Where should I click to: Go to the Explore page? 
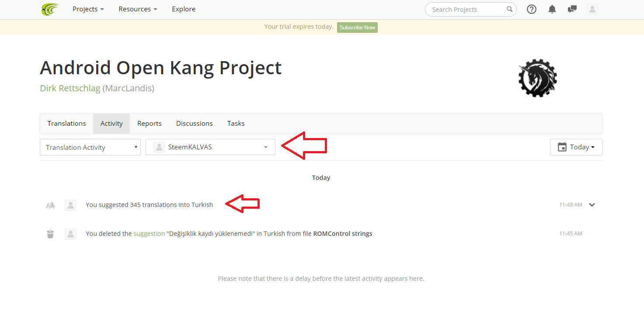[x=184, y=9]
